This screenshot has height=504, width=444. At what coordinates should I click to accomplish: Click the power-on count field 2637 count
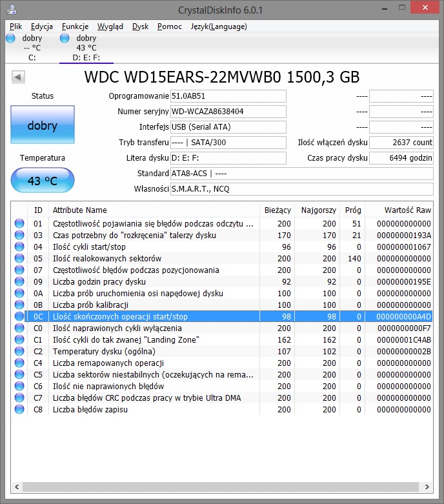coord(401,143)
